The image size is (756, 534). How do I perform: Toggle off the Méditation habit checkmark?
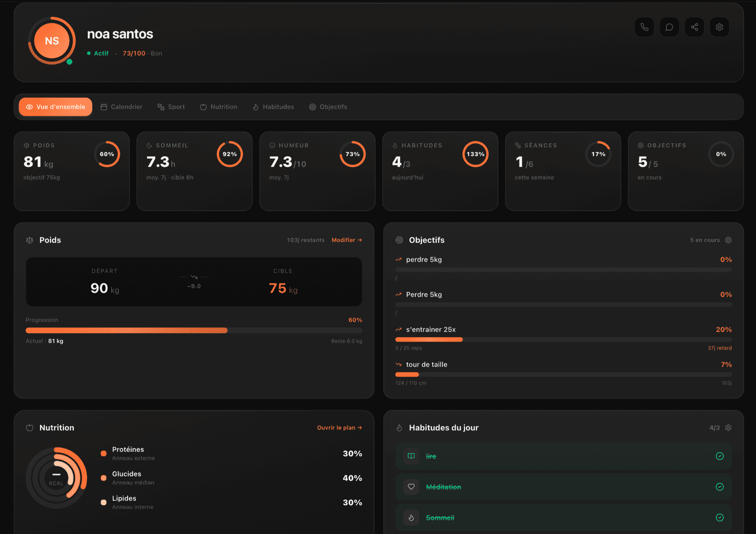719,487
